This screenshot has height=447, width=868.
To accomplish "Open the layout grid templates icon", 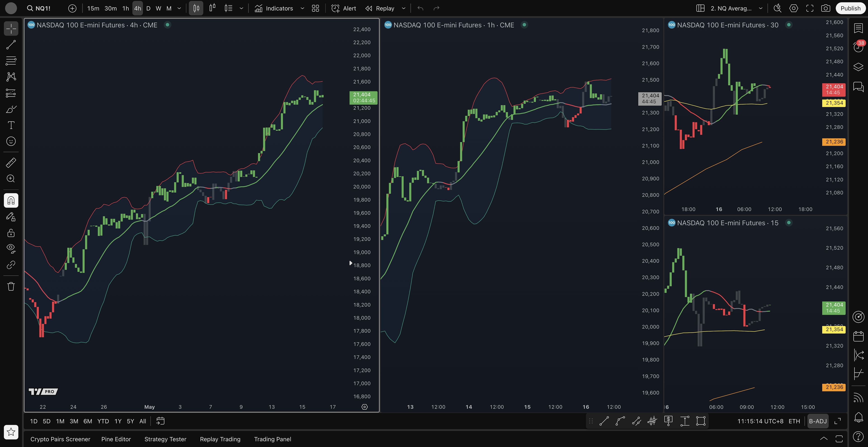I will [315, 8].
